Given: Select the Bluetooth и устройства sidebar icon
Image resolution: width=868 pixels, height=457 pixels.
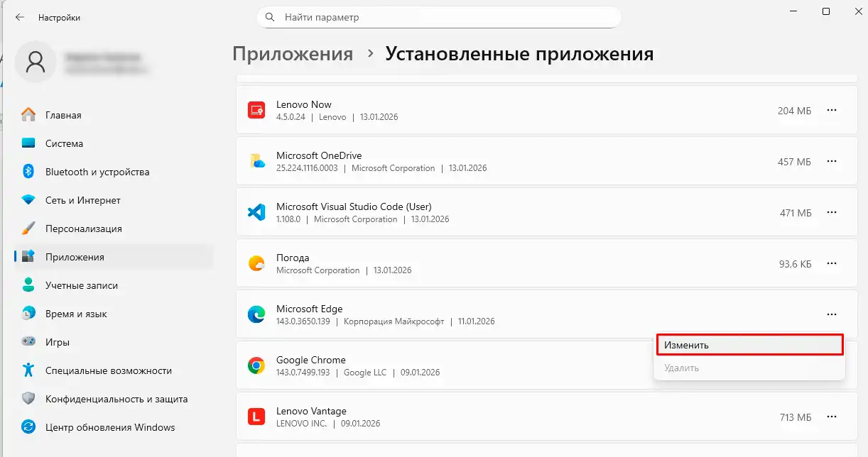Looking at the screenshot, I should point(27,172).
